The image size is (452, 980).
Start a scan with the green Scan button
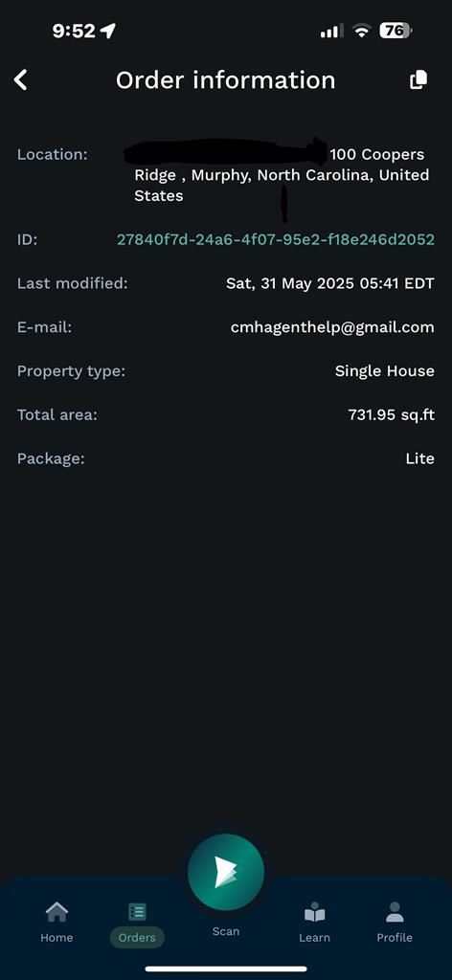tap(226, 872)
